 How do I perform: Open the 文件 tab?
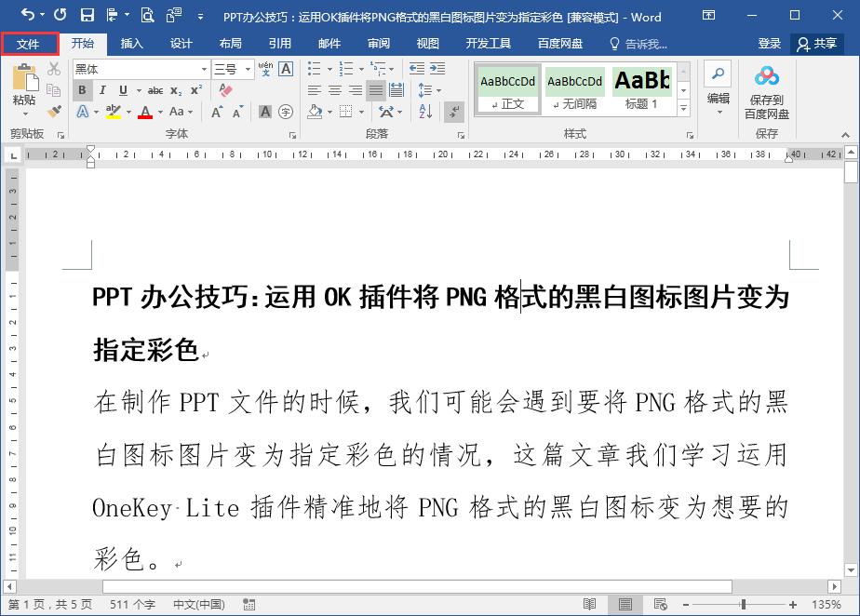click(30, 44)
